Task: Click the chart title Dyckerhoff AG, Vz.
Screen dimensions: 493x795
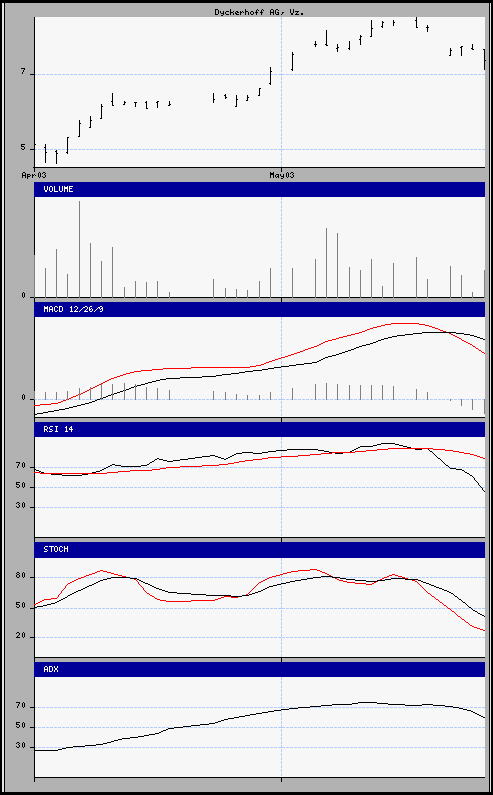Action: [259, 12]
